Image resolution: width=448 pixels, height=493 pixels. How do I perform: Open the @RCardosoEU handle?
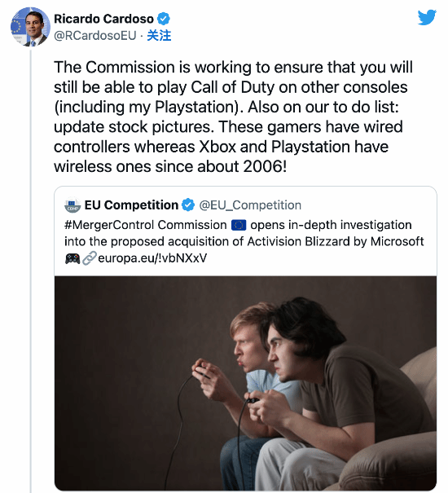(x=95, y=36)
